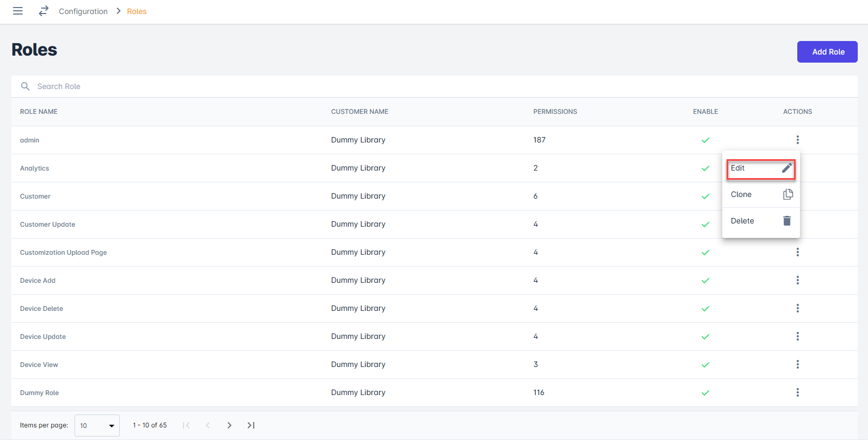Open three-dot menu for Dummy Role
The width and height of the screenshot is (868, 442).
pyautogui.click(x=797, y=392)
